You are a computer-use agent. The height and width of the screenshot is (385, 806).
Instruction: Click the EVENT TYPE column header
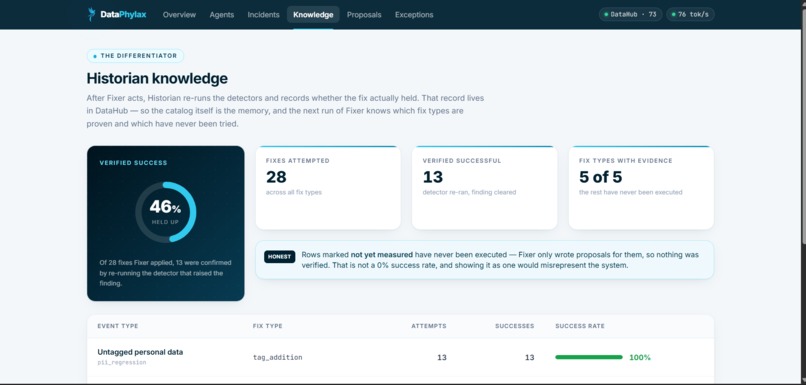point(118,326)
